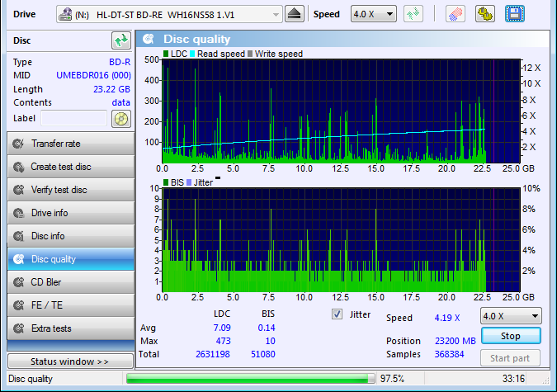Click the drive icon in Drive selector
557x392 pixels.
click(65, 15)
